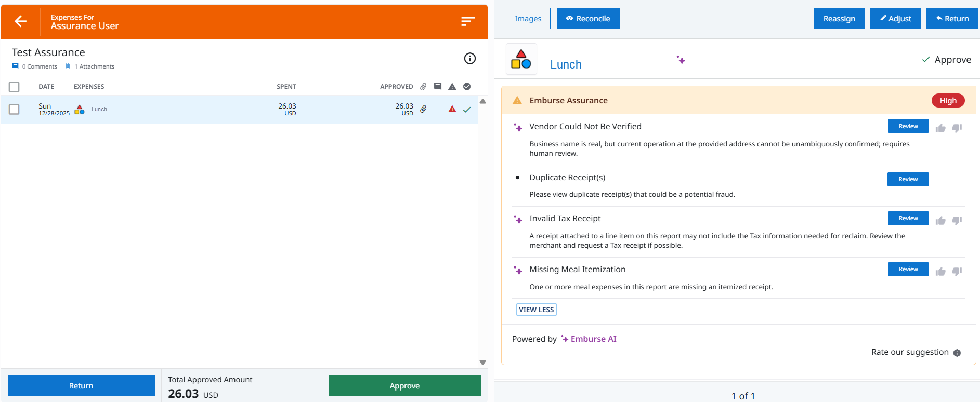
Task: Collapse alerts with VIEW LESS
Action: (537, 310)
